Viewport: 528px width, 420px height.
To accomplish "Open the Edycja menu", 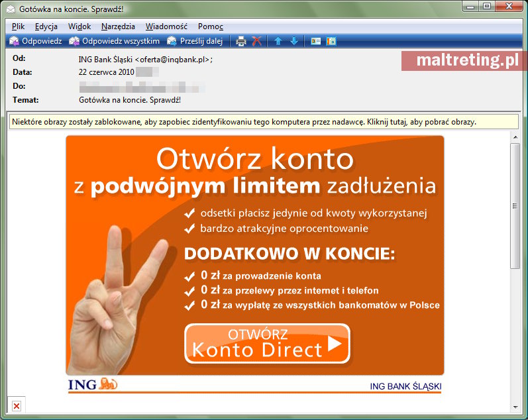I will pos(46,26).
